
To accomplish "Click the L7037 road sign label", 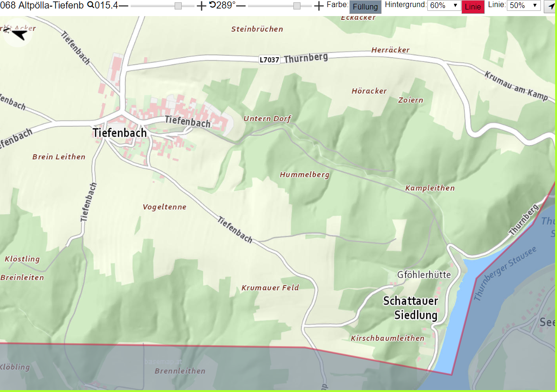I will [269, 60].
